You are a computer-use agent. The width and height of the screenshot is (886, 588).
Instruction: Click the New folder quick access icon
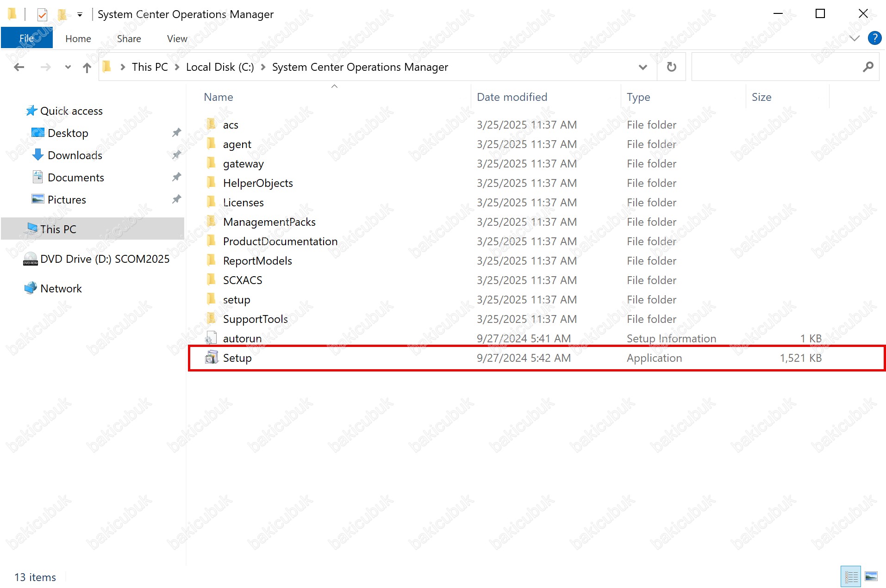62,14
